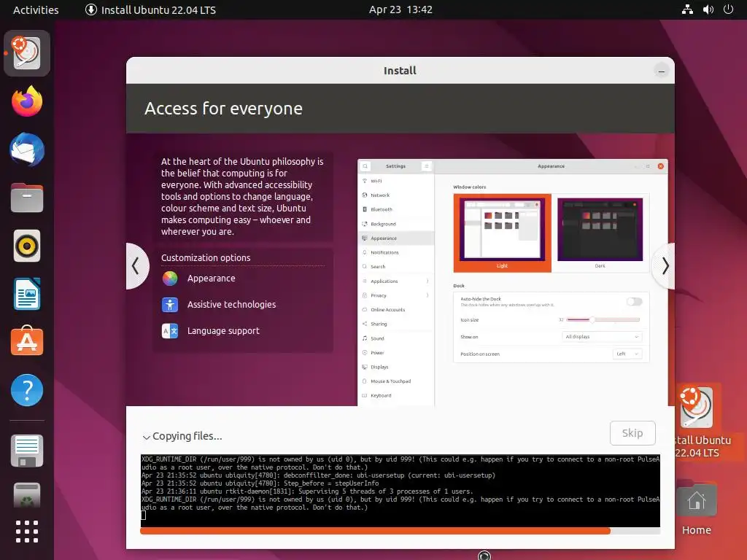Click the Appearance customization option
This screenshot has width=747, height=560.
pos(211,279)
